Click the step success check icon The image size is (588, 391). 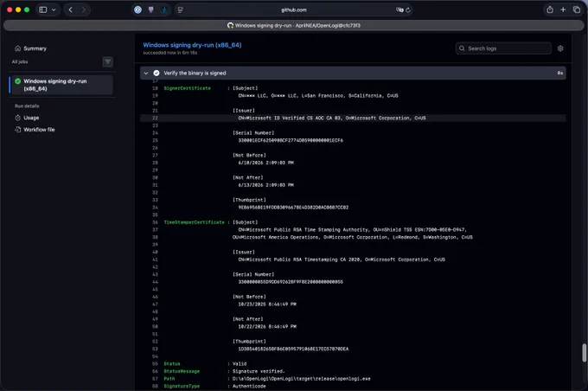pos(157,74)
